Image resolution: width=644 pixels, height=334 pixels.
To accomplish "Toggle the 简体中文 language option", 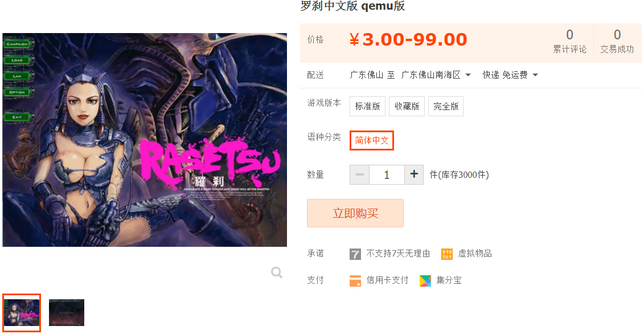I will (372, 140).
